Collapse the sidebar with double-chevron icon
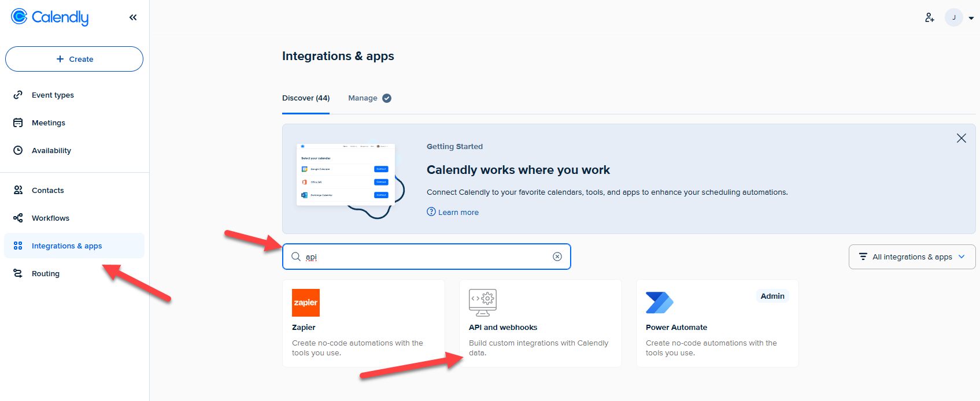Viewport: 980px width, 401px height. (x=133, y=17)
